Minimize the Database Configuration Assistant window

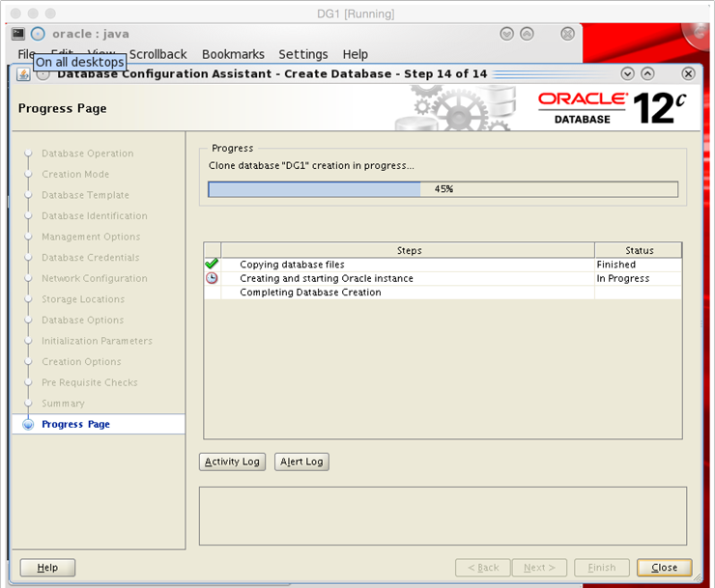tap(627, 73)
